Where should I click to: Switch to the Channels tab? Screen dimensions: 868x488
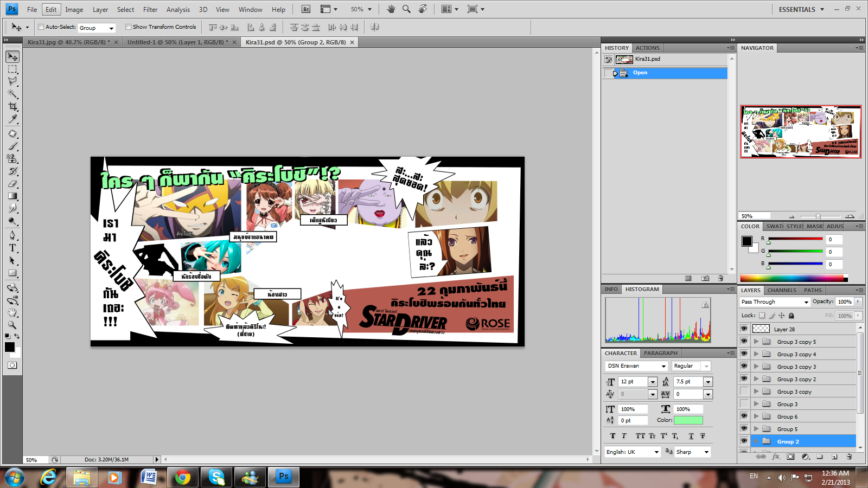[782, 290]
